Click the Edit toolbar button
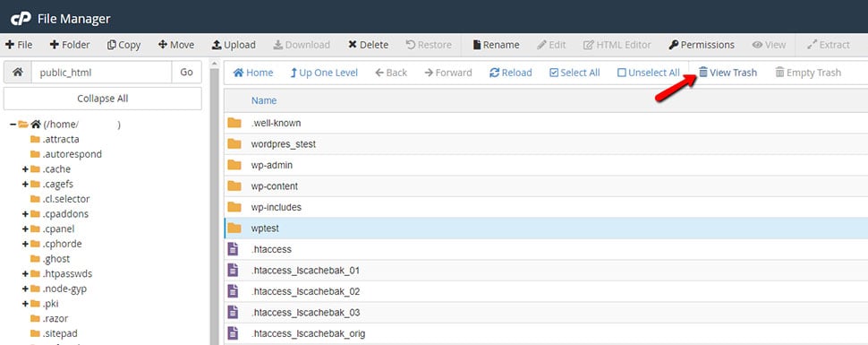Screen dimensions: 868x345 (551, 45)
